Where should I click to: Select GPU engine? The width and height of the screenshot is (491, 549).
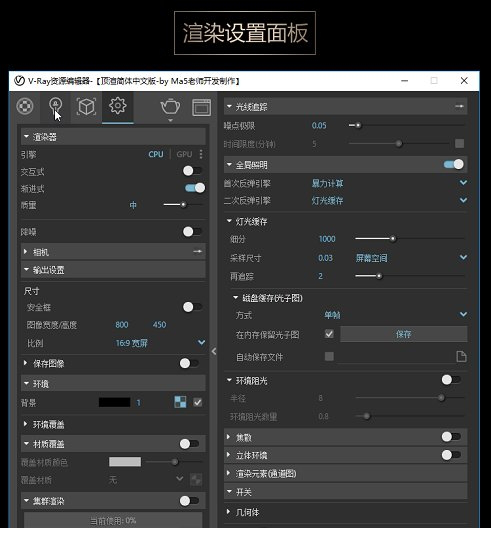184,154
